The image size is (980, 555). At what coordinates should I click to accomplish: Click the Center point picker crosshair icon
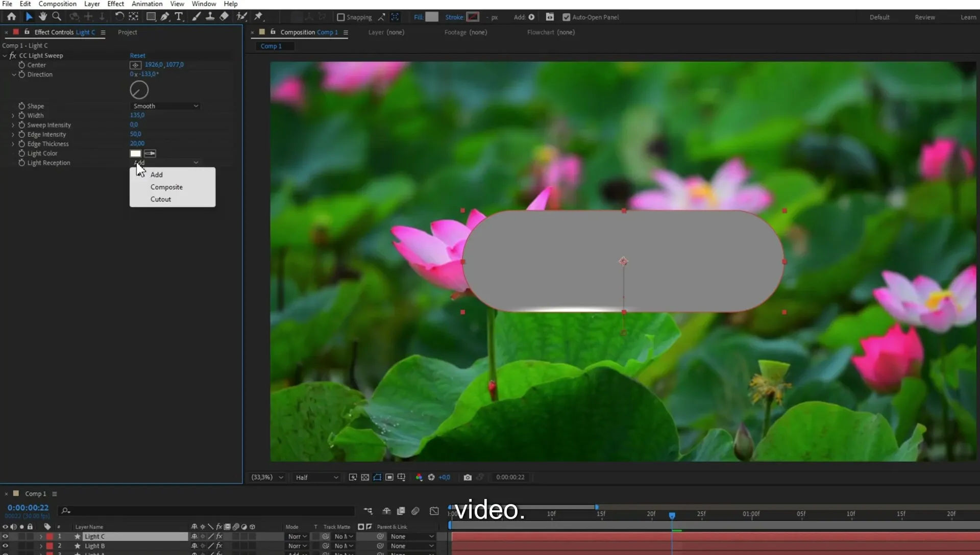pyautogui.click(x=135, y=65)
